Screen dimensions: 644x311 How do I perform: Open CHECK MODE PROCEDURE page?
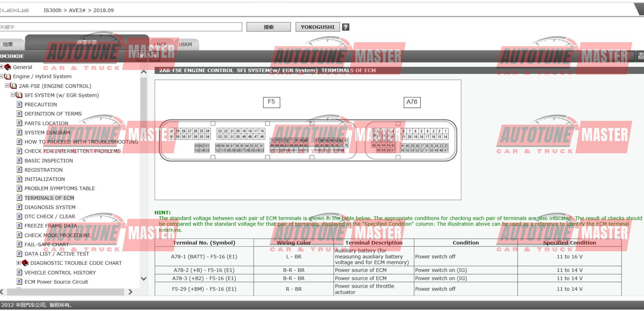click(57, 235)
